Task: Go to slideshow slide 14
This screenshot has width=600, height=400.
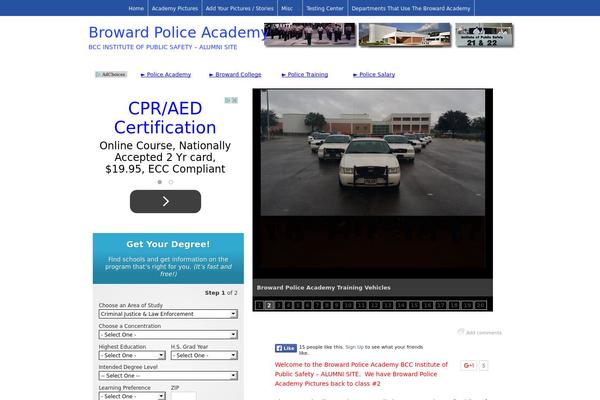Action: point(401,305)
